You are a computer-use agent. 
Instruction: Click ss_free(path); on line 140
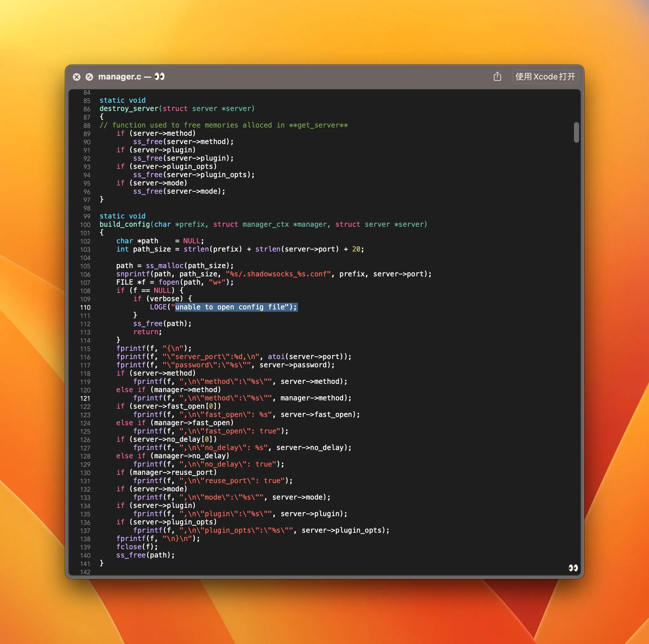click(x=145, y=555)
